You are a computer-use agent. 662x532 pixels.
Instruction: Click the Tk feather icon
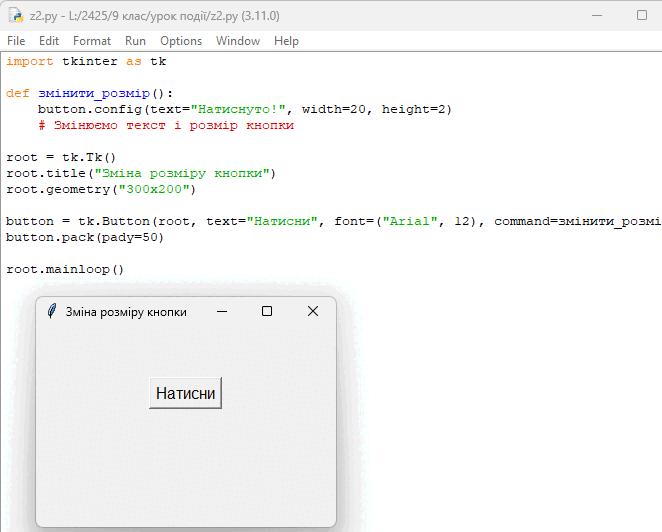pyautogui.click(x=52, y=312)
